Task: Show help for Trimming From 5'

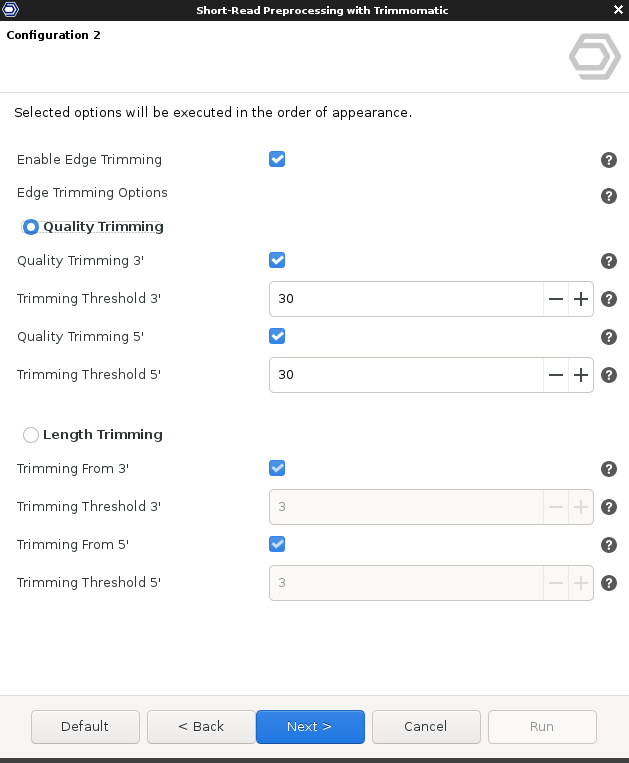Action: tap(609, 545)
